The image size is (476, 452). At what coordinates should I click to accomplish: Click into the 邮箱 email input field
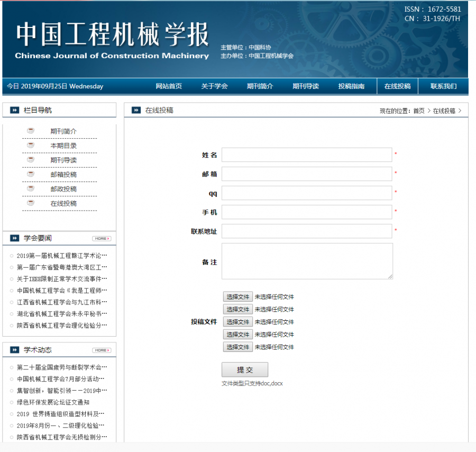point(307,174)
